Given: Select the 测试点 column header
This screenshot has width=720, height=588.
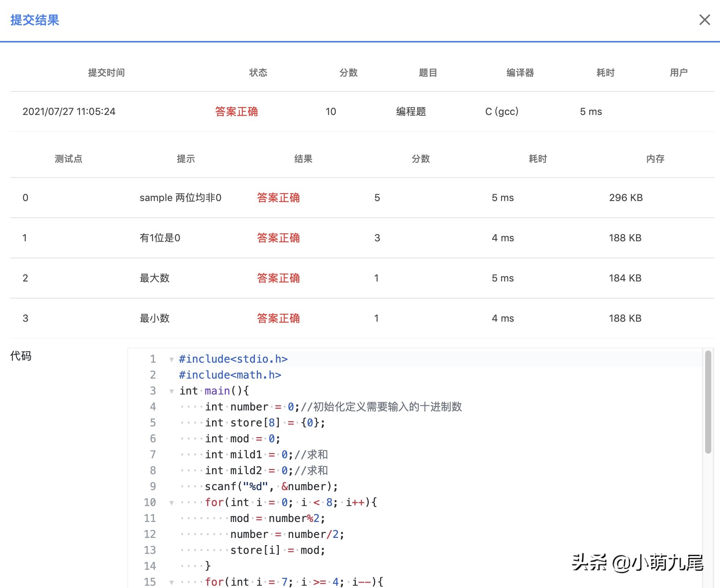Looking at the screenshot, I should pyautogui.click(x=68, y=159).
